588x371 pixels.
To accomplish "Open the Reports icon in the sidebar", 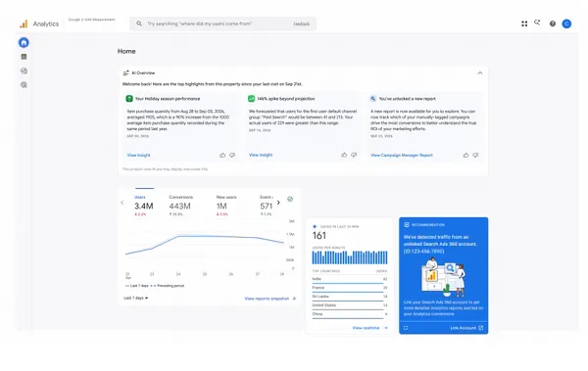I will 24,57.
